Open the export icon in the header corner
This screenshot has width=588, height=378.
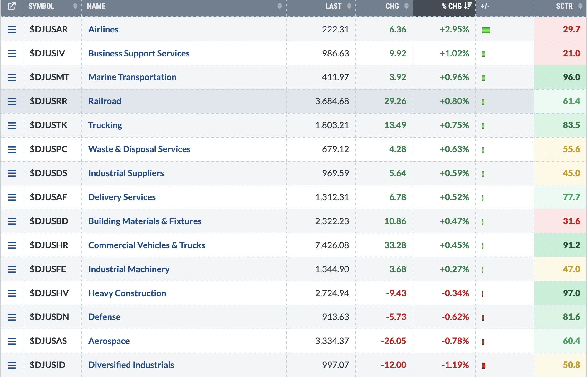tap(12, 6)
